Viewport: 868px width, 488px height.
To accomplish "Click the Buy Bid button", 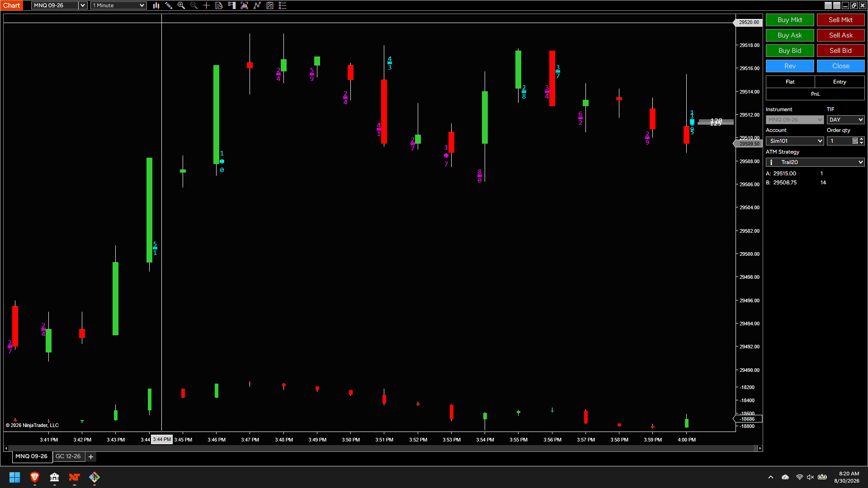I will (790, 51).
